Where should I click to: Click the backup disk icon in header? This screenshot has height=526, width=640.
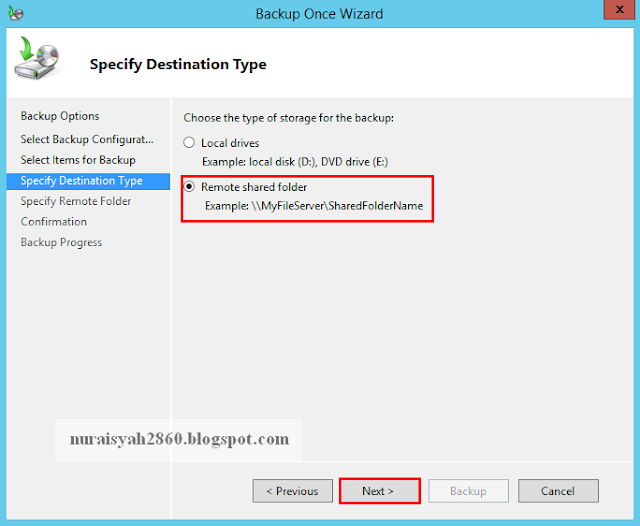37,60
